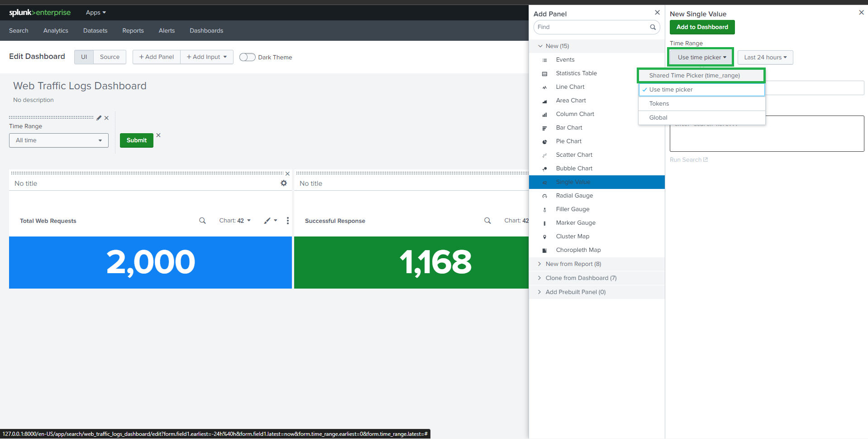Switch to the UI editor mode
Screen dimensions: 868x439
84,57
